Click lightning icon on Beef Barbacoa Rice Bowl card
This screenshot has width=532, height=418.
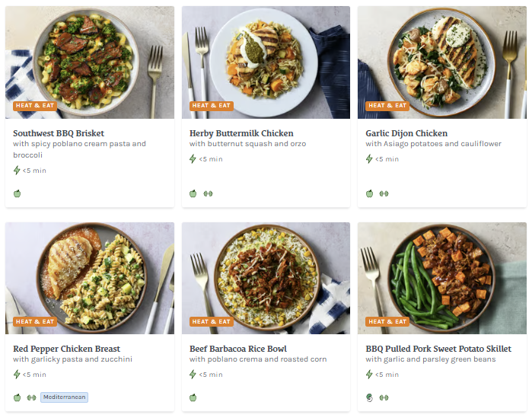[x=193, y=375]
